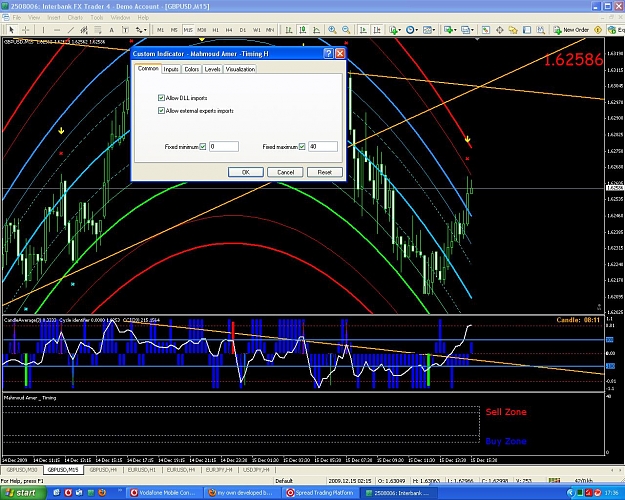The width and height of the screenshot is (625, 500).
Task: Switch to the Visualization tab
Action: coord(240,69)
